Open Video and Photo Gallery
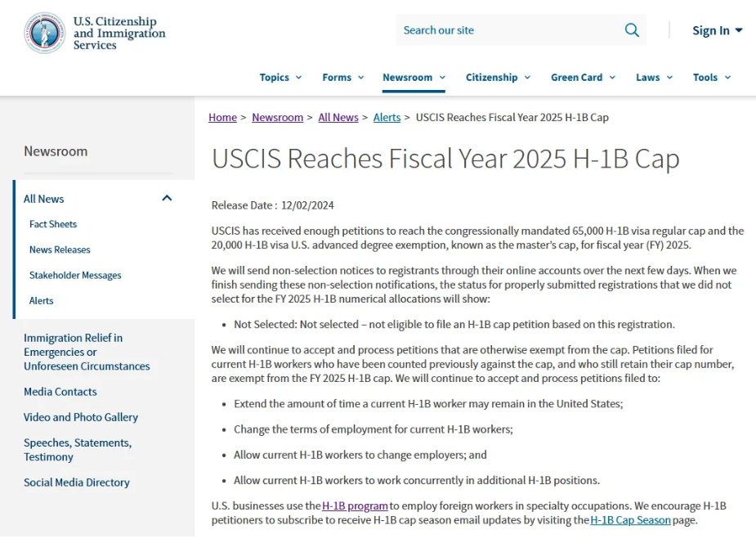 point(81,417)
